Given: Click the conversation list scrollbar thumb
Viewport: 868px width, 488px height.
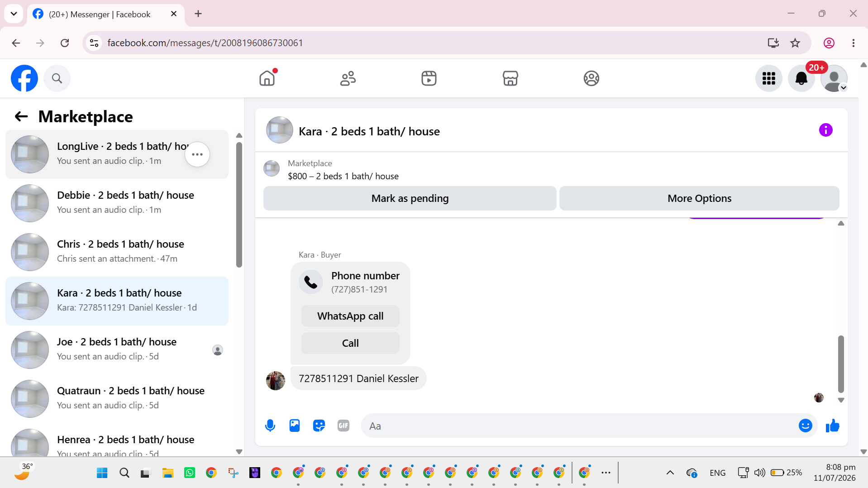Looking at the screenshot, I should pyautogui.click(x=239, y=205).
